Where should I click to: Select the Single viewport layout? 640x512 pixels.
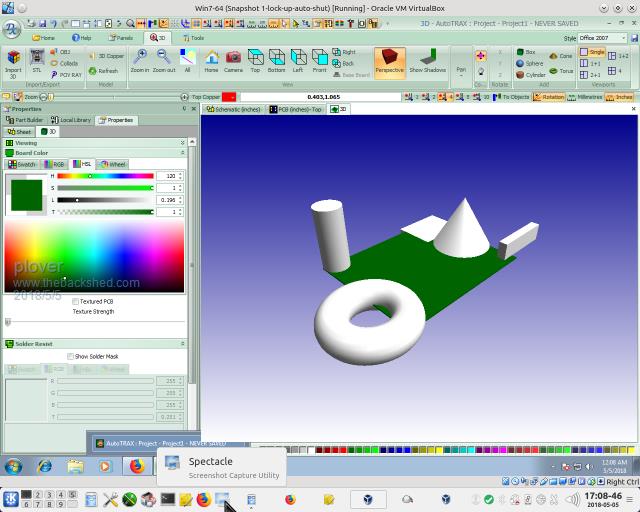click(593, 51)
